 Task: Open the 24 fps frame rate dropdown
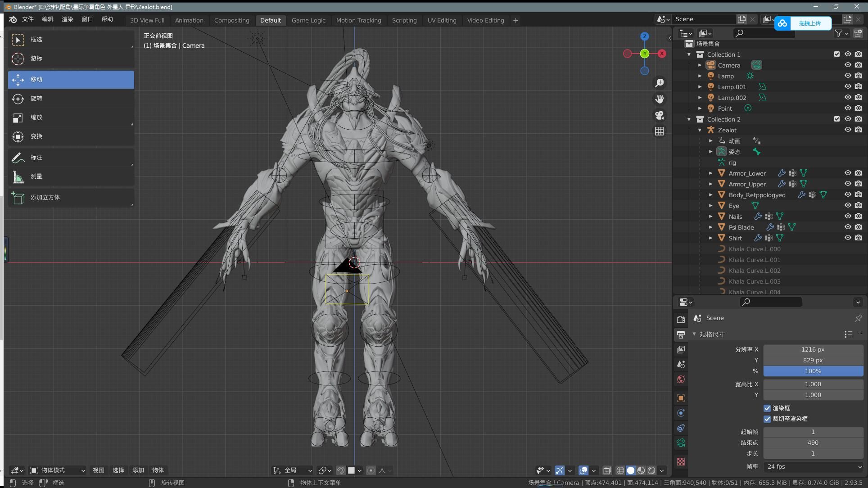(x=813, y=466)
